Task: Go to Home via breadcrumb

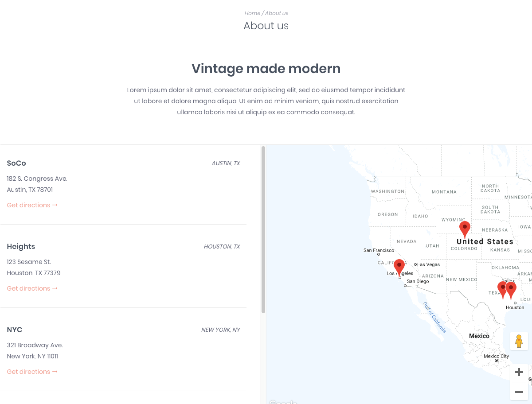Action: [252, 13]
